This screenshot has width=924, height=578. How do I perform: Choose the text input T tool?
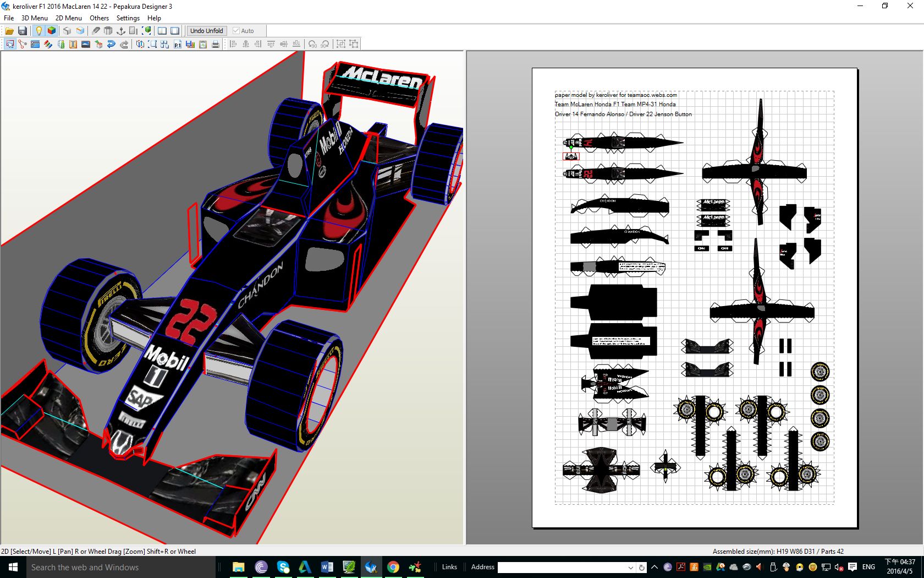73,44
